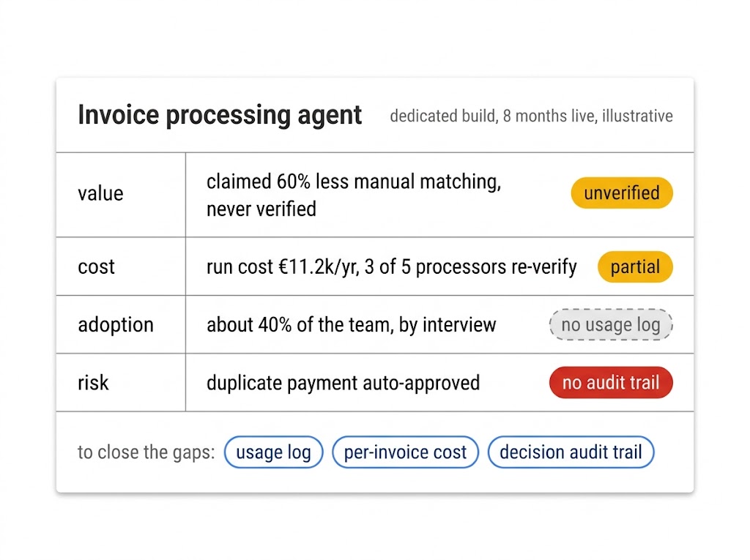Click the 'run cost €11.2k/yr' description text

point(283,267)
